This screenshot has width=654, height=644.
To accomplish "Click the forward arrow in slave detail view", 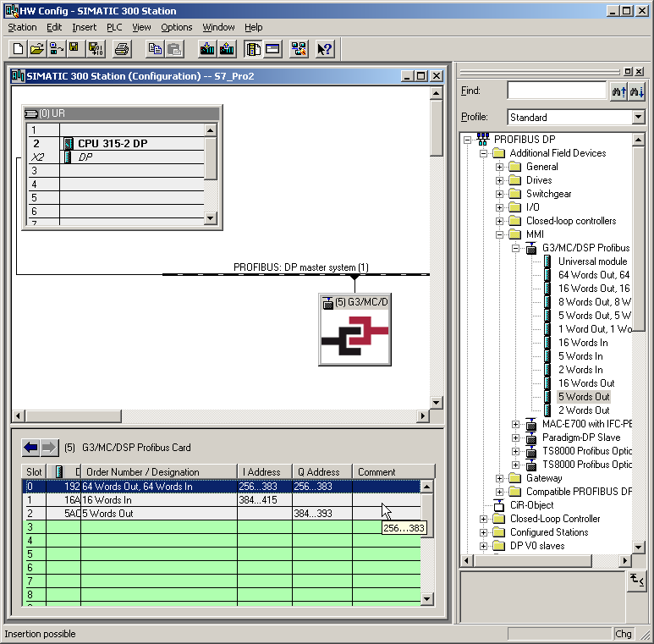I will point(49,448).
